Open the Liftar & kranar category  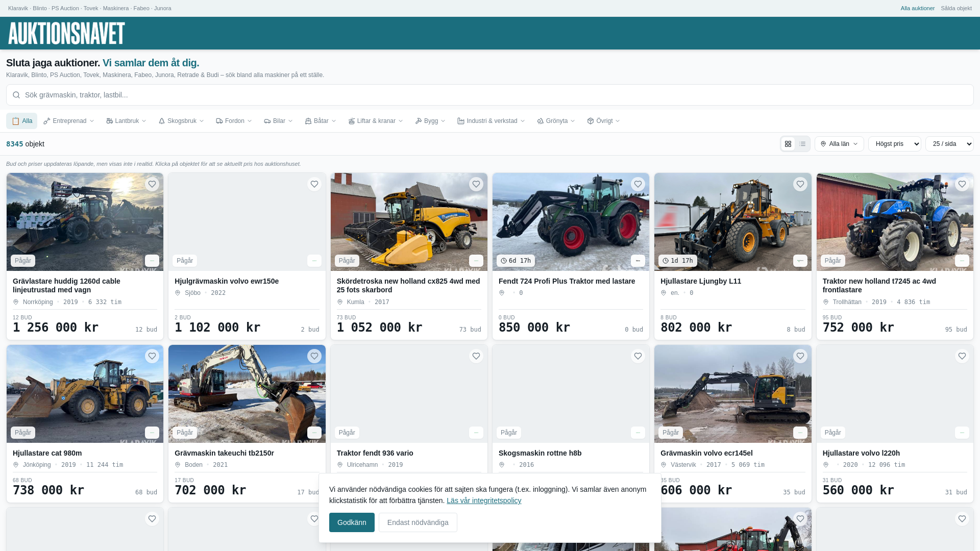tap(376, 121)
